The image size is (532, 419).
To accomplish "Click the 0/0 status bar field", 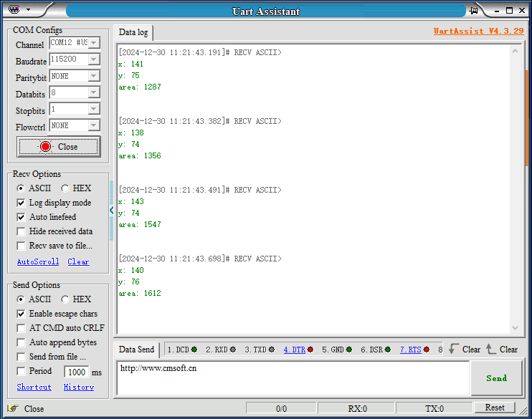I will (281, 408).
